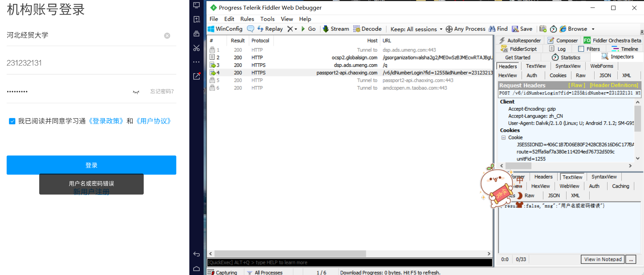Open WinConfig in Fiddler toolbar

coord(225,29)
